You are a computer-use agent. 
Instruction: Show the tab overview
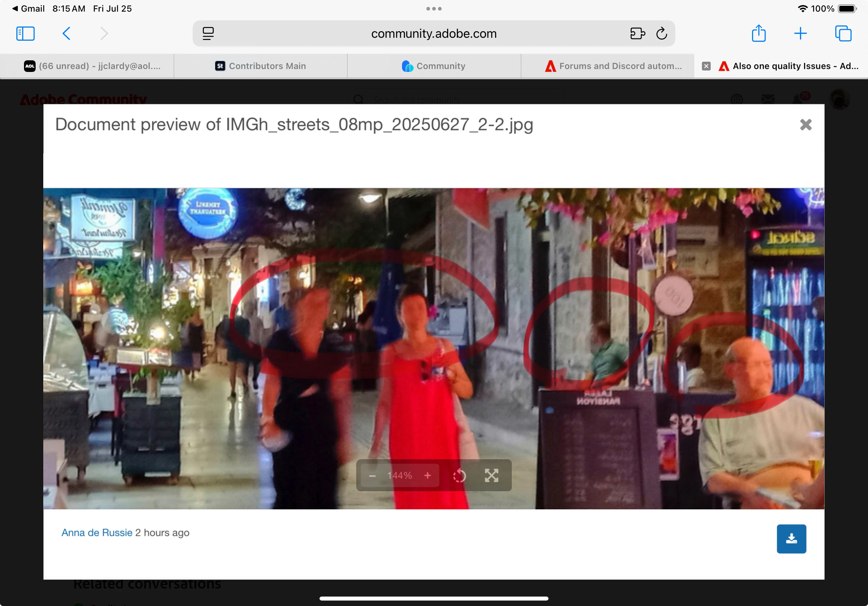843,34
